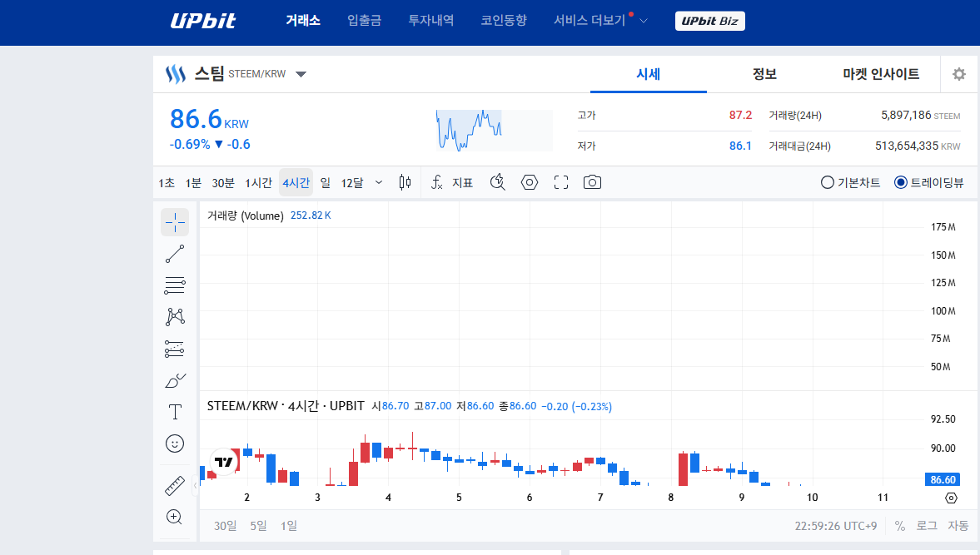Click the UPbit logo
The width and height of the screenshot is (980, 555).
tap(203, 21)
